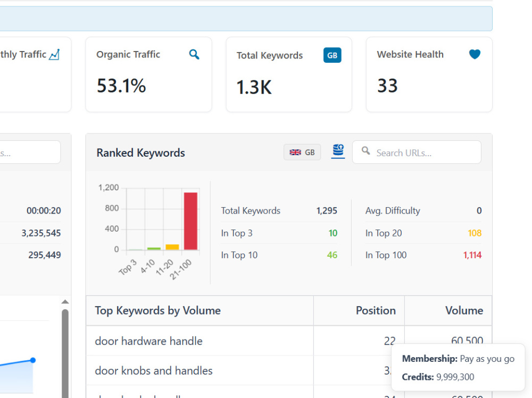The image size is (532, 398).
Task: Click the Organic Traffic magnifier icon
Action: pos(194,54)
